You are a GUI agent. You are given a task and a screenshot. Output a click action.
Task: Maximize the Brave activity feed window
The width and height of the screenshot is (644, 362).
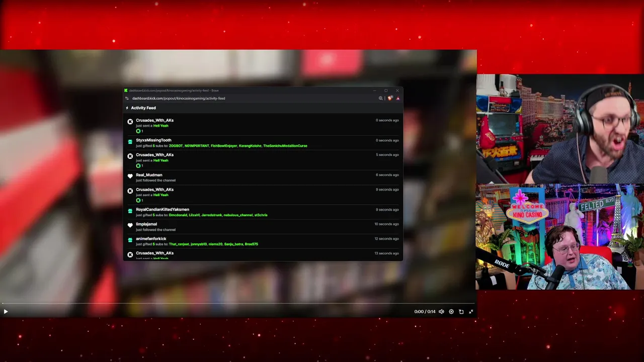tap(386, 90)
